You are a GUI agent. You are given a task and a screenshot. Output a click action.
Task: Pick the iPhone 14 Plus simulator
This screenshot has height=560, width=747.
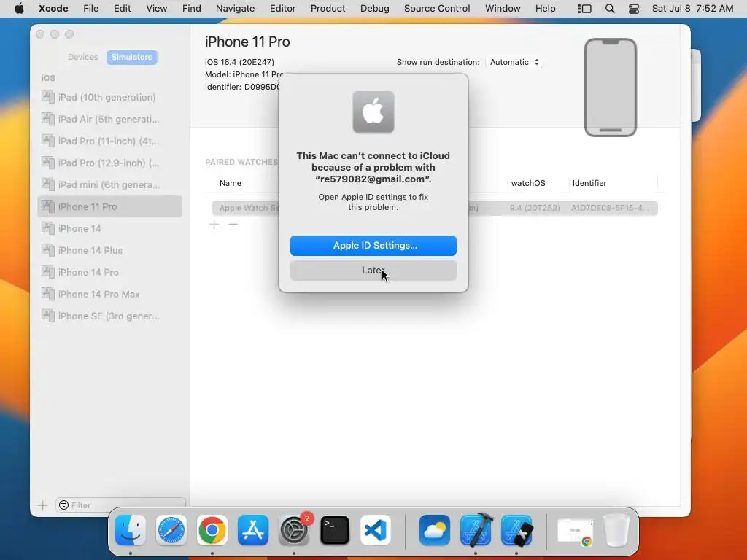(x=109, y=251)
